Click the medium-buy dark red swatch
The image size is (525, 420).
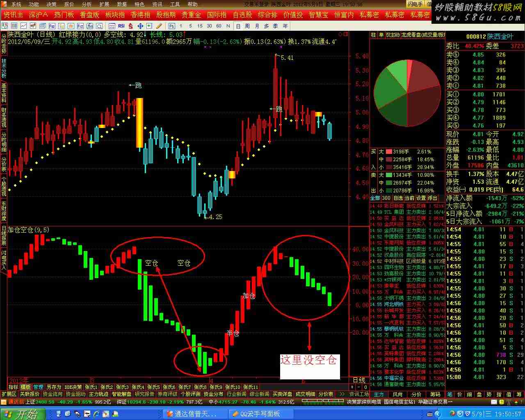389,160
